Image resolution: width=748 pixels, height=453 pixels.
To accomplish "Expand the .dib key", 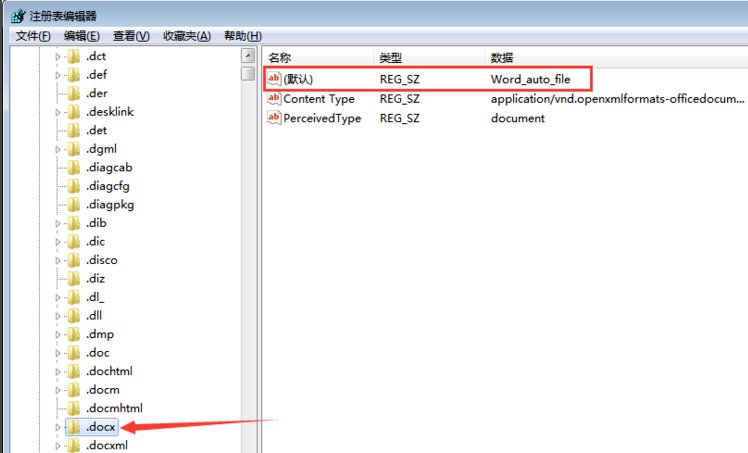I will 58,224.
